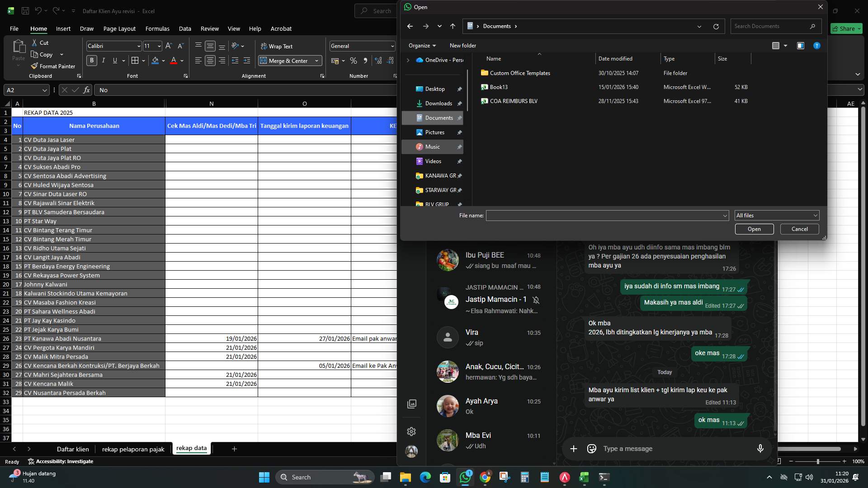Adjust the Excel zoom slider
This screenshot has width=868, height=488.
point(817,461)
